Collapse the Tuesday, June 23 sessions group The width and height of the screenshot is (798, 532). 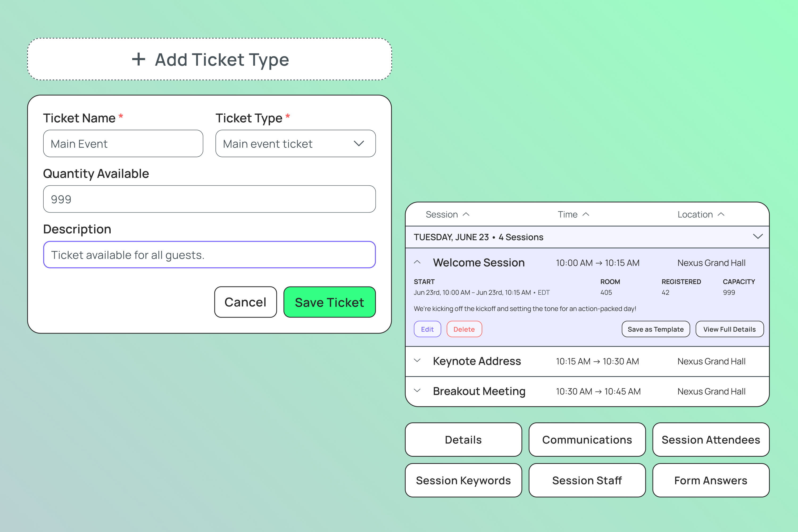click(x=758, y=236)
